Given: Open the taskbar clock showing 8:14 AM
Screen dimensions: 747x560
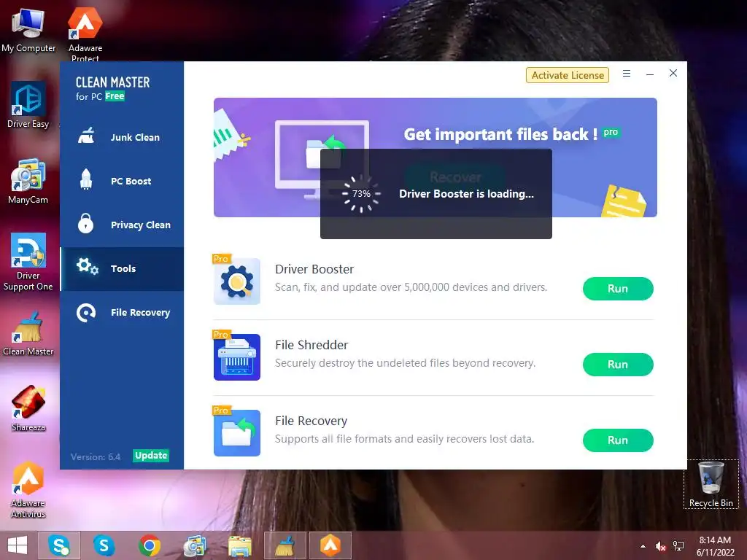Looking at the screenshot, I should click(715, 546).
